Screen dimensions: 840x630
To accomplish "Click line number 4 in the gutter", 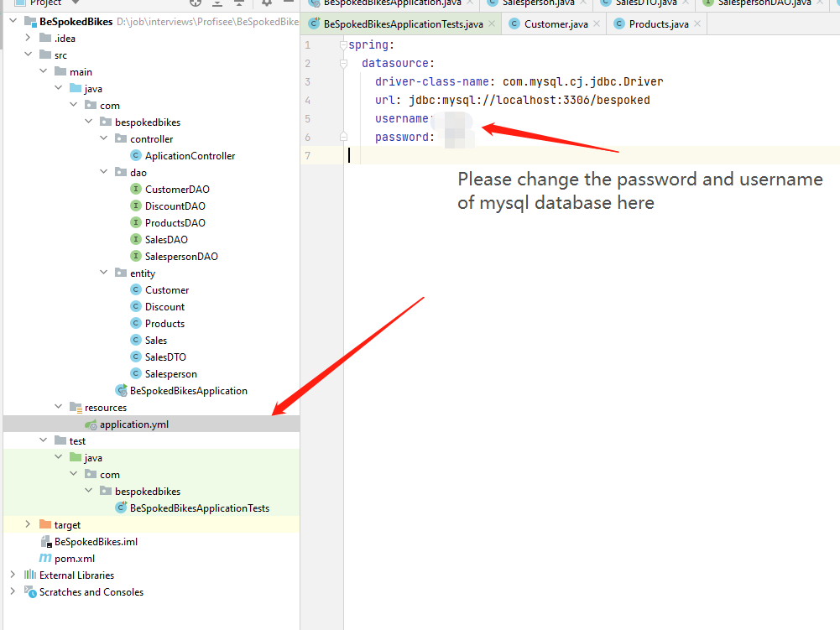I will pyautogui.click(x=307, y=100).
